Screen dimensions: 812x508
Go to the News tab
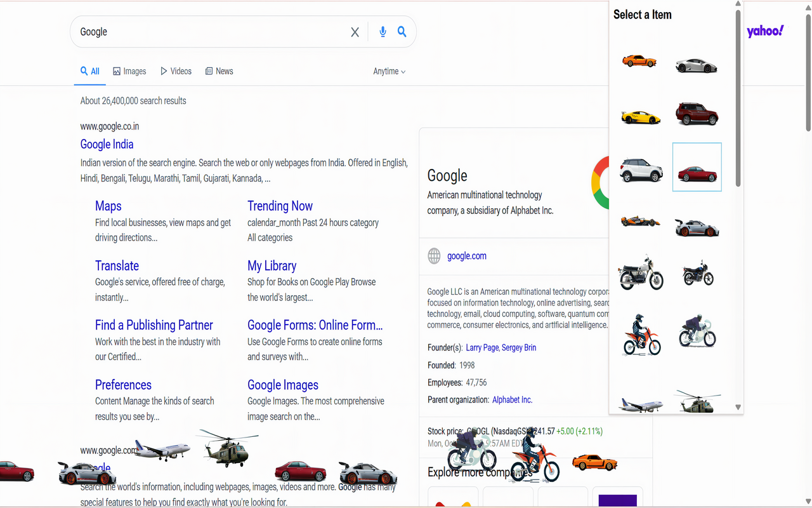click(x=219, y=71)
